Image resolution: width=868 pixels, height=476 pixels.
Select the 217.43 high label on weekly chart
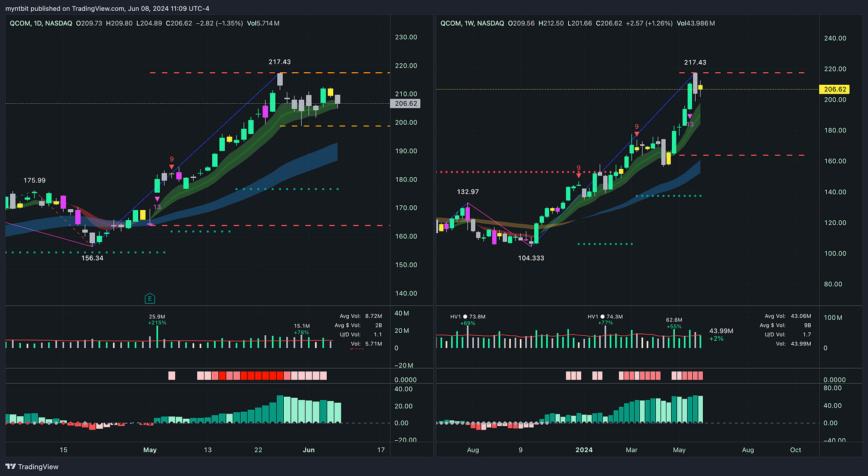tap(695, 62)
